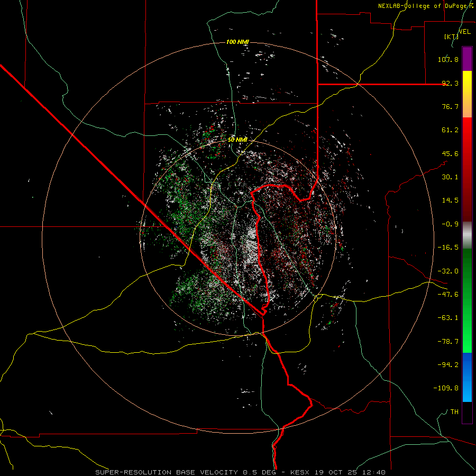Pick the purple segment of the velocity color bar
This screenshot has width=476, height=476.
[x=467, y=59]
